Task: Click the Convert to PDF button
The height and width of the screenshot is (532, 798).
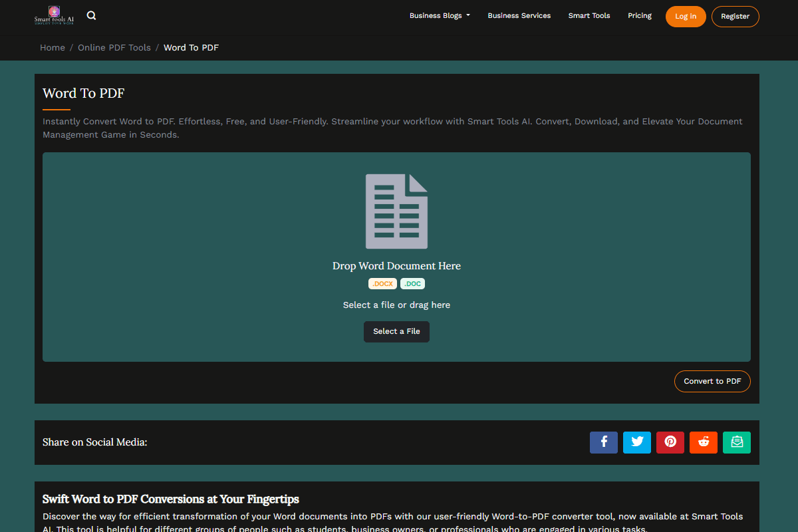Action: pos(712,382)
